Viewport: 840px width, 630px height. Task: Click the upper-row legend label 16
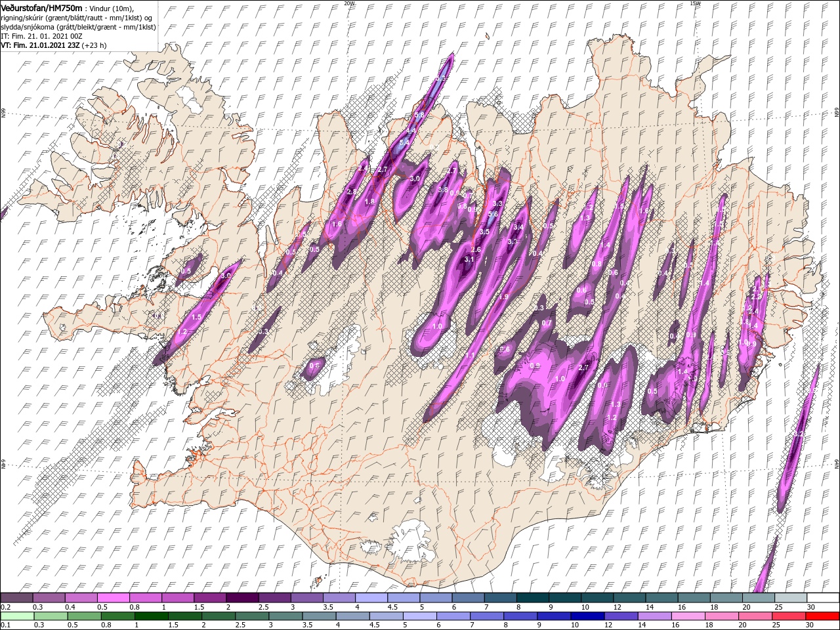[682, 607]
